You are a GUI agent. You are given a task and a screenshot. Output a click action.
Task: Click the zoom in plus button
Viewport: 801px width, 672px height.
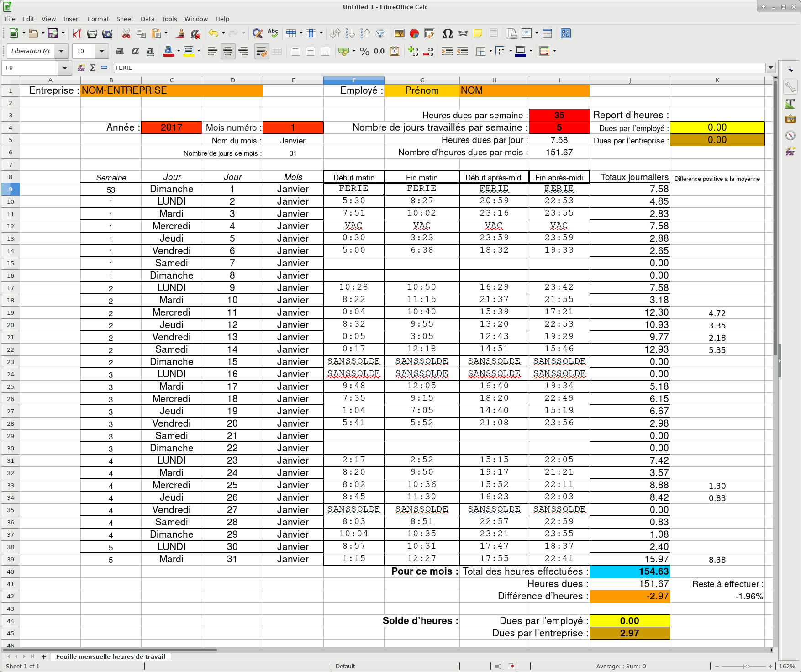click(x=770, y=666)
